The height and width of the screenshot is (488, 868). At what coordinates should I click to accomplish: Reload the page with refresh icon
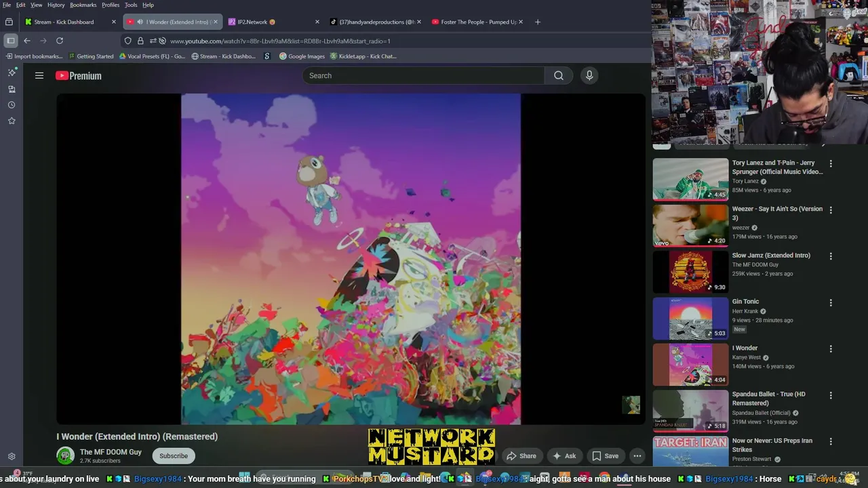[x=60, y=41]
